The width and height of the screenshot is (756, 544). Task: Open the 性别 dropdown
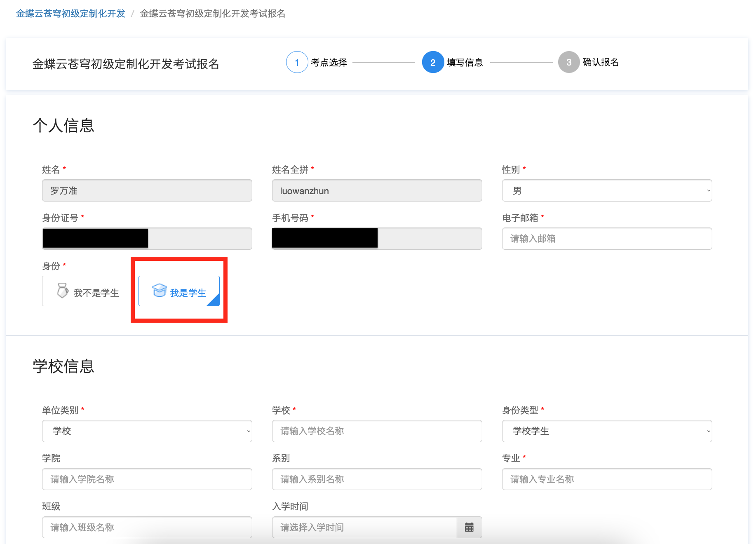coord(607,190)
